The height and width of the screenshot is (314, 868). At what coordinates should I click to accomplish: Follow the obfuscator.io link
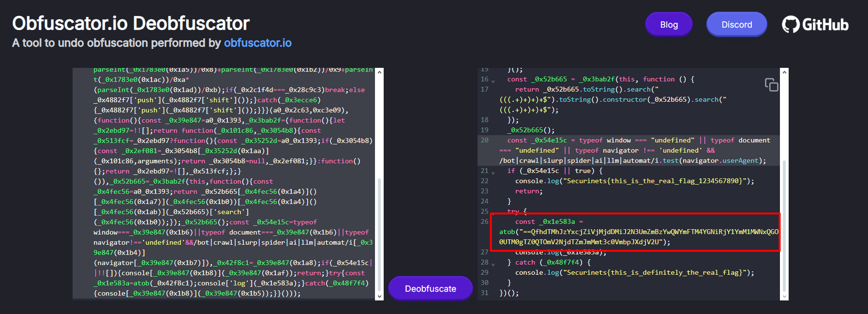click(x=257, y=43)
